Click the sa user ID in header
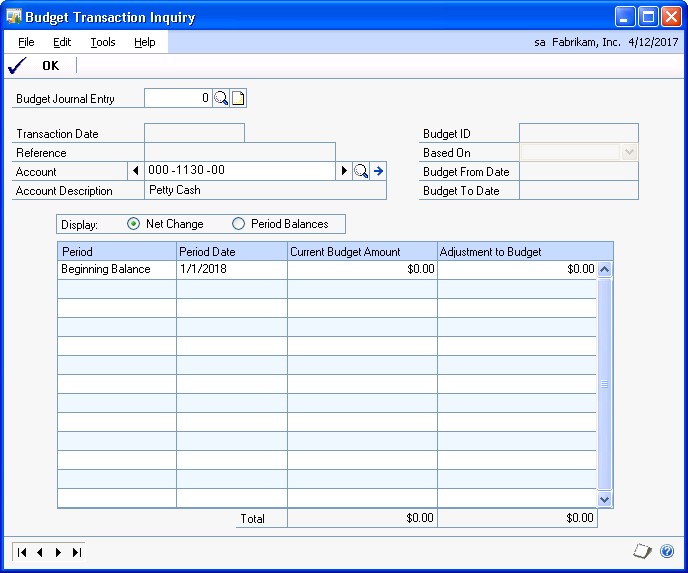Screen dimensions: 688x573 (x=540, y=42)
